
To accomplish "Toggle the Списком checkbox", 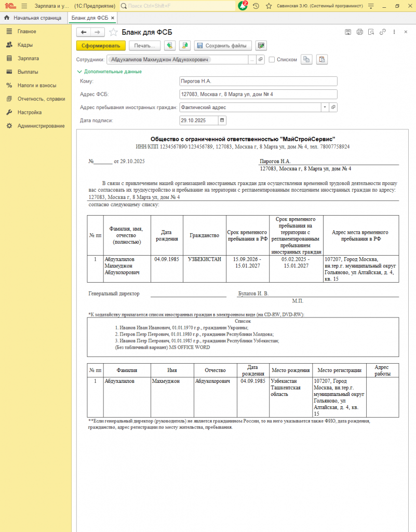I will (272, 60).
